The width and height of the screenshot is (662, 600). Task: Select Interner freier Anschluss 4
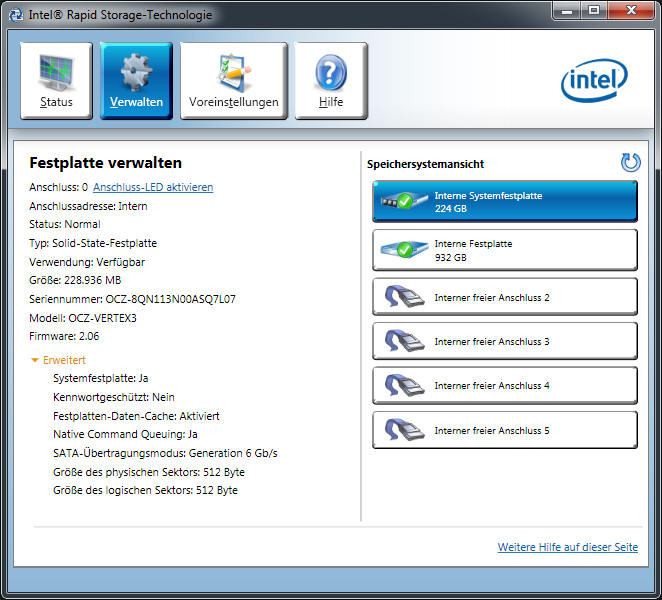click(505, 386)
